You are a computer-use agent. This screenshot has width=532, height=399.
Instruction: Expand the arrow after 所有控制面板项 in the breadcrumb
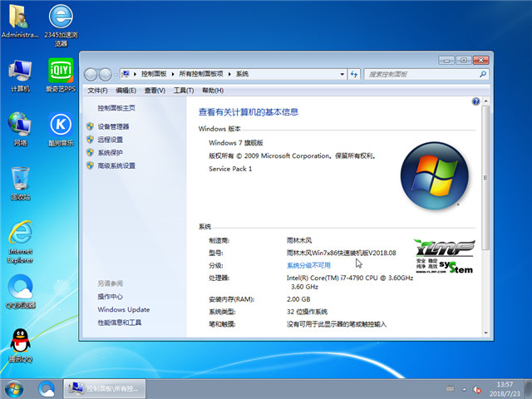229,74
